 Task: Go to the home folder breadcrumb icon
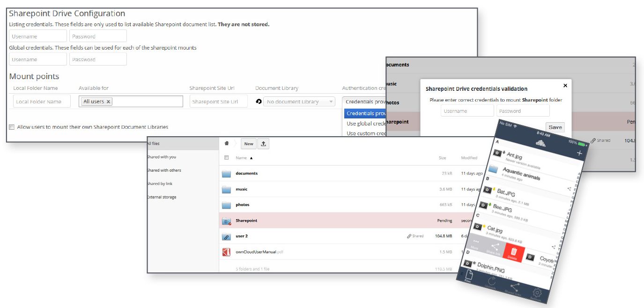coord(227,144)
